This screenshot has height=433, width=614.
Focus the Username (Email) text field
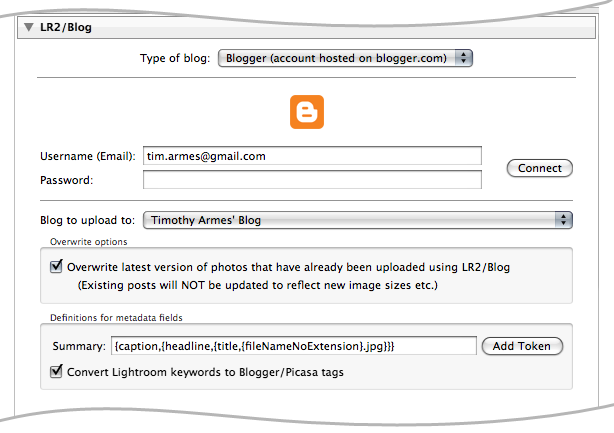click(x=312, y=156)
